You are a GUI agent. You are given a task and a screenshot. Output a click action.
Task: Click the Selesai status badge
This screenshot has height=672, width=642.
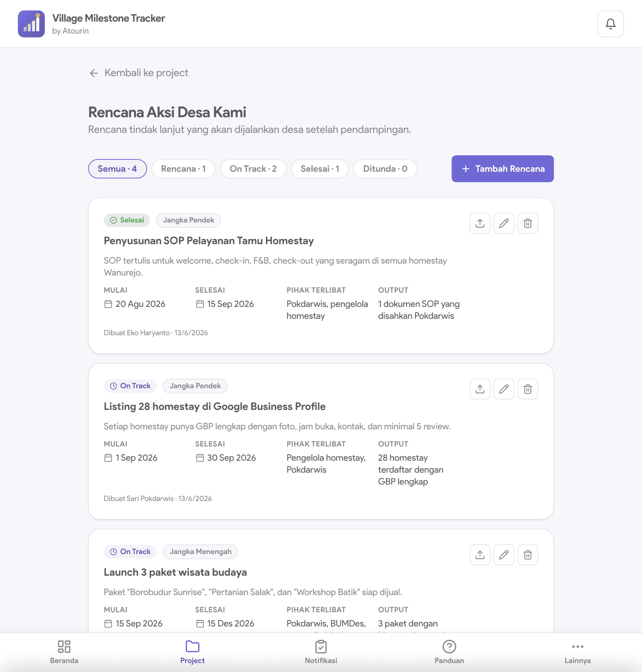click(x=127, y=220)
